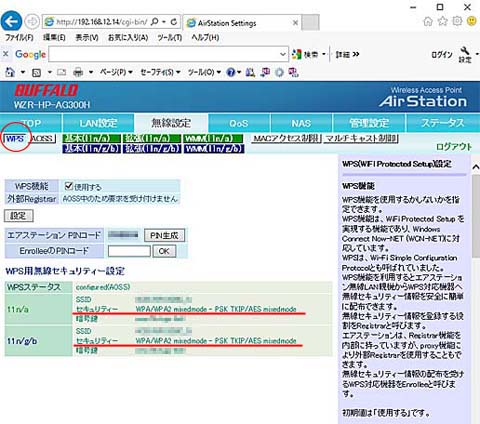The width and height of the screenshot is (480, 424).
Task: Click the command bar Home page icon
Action: tap(10, 72)
